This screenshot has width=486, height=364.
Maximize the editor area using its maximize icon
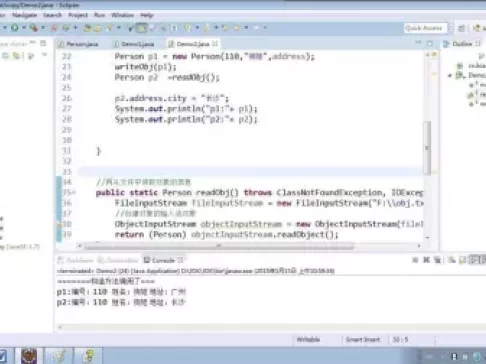pos(430,43)
